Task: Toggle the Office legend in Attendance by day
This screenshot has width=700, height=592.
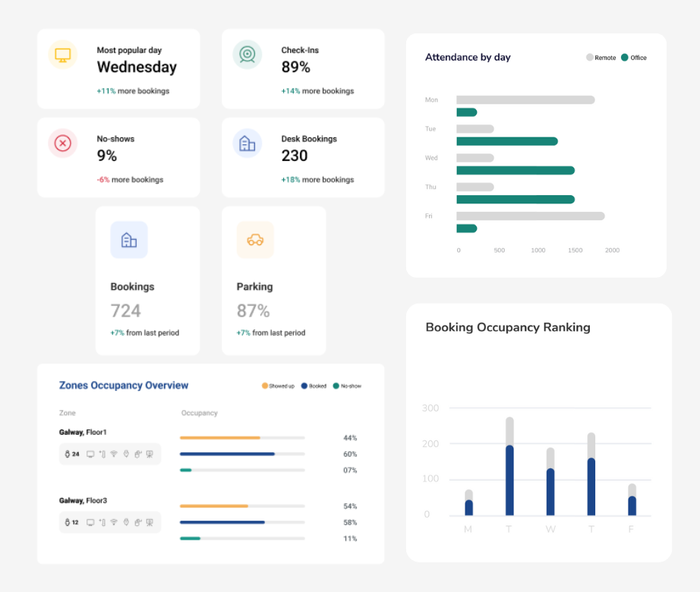Action: click(634, 58)
